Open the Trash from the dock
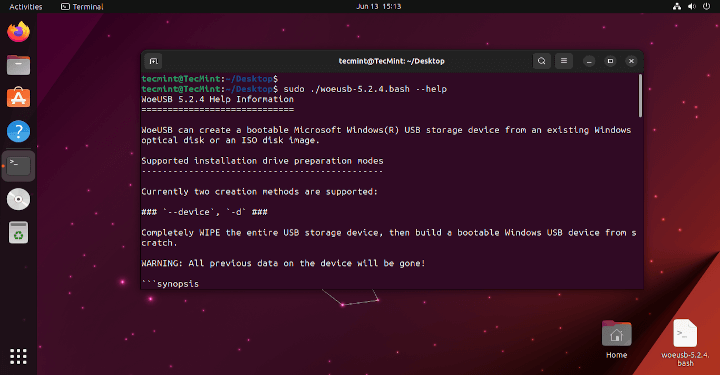 click(18, 232)
